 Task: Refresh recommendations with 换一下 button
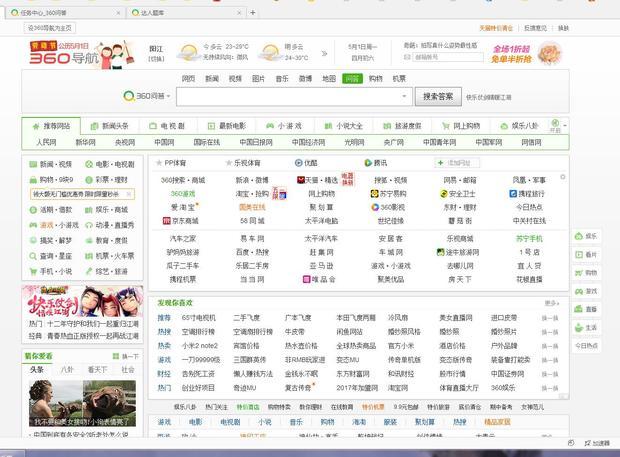(126, 356)
